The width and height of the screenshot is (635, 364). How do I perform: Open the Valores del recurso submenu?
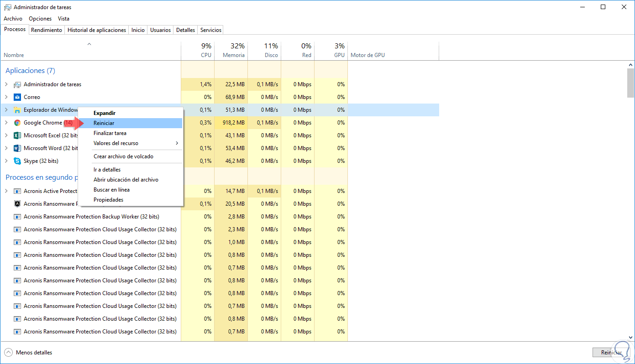[131, 143]
